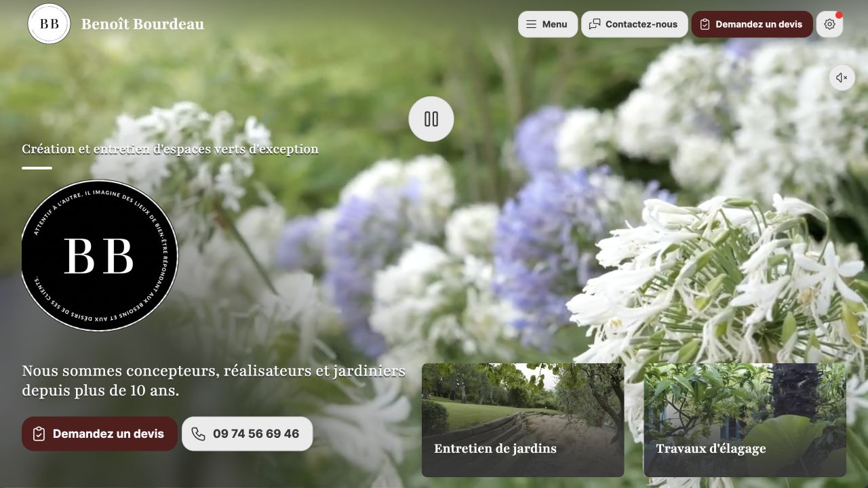Open the settings gear icon
This screenshot has height=488, width=868.
829,24
